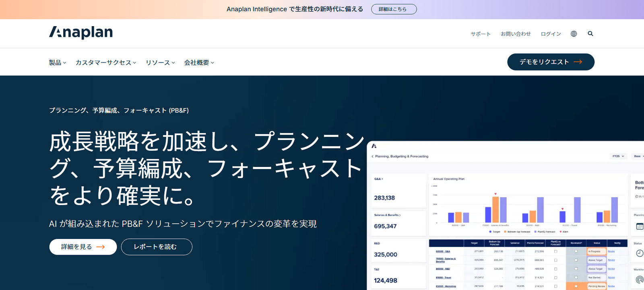Click the dashboard screenshot image
Screen dimensions: 644x290
coord(506,216)
